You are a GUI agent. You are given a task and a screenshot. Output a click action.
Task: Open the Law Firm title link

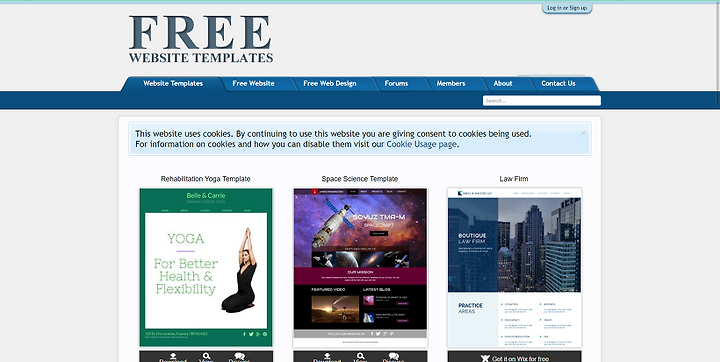point(514,179)
